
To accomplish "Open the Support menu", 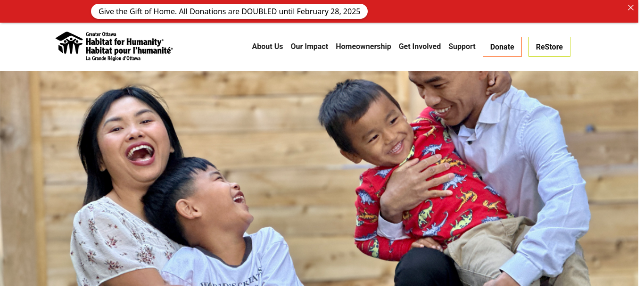I will pos(462,46).
